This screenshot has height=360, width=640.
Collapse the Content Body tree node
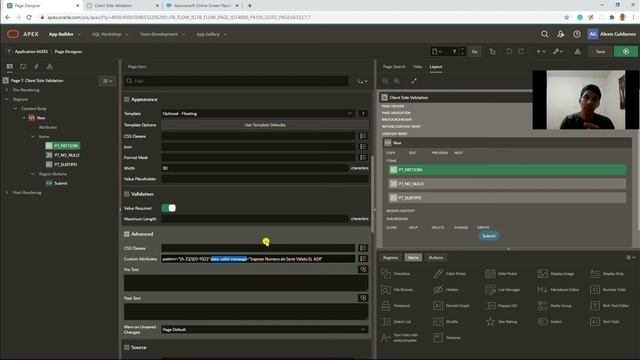[16, 109]
